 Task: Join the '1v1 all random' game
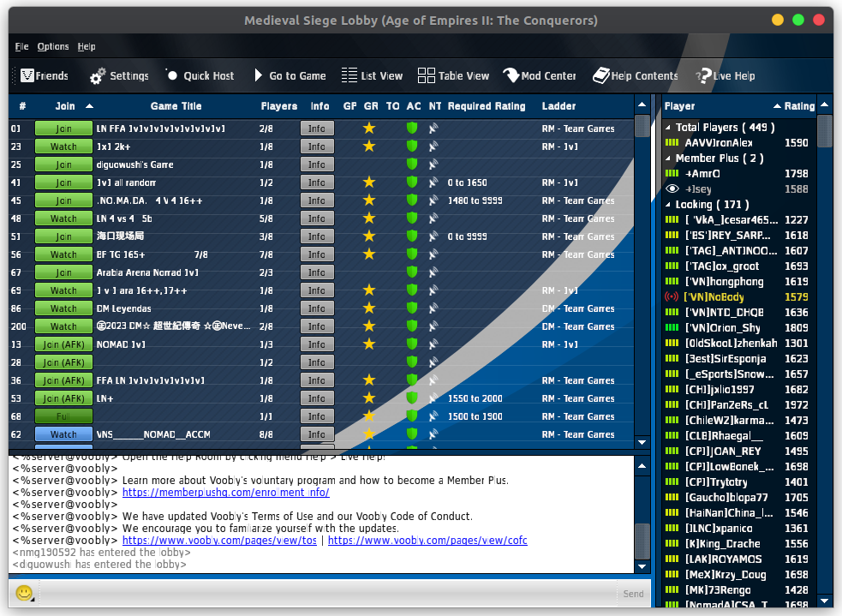point(63,182)
